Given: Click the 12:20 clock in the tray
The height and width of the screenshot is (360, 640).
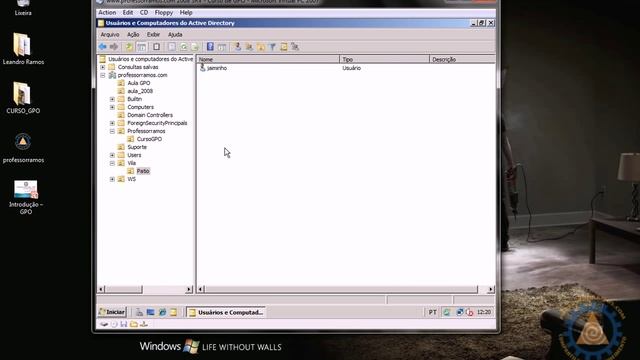Looking at the screenshot, I should point(484,312).
